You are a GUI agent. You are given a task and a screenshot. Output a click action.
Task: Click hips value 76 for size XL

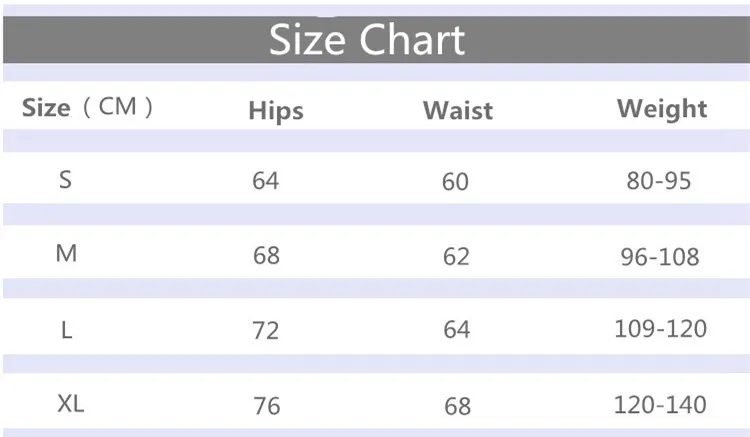(x=266, y=406)
